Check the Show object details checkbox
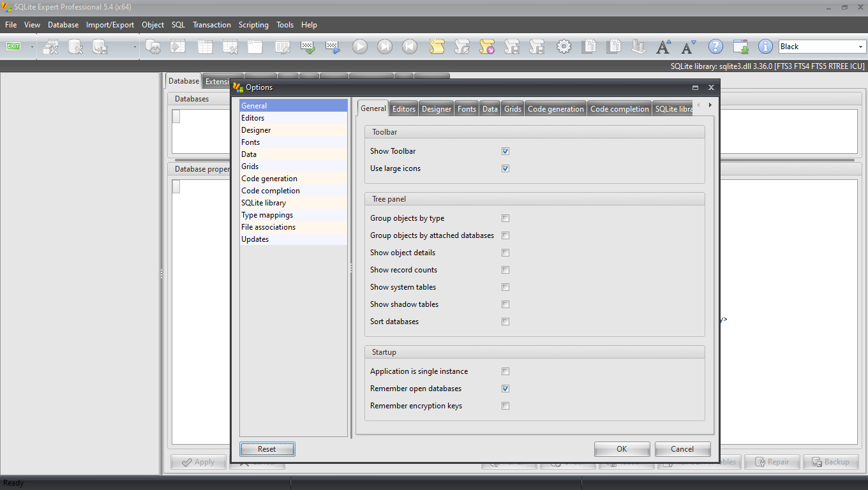This screenshot has height=490, width=868. (x=505, y=253)
